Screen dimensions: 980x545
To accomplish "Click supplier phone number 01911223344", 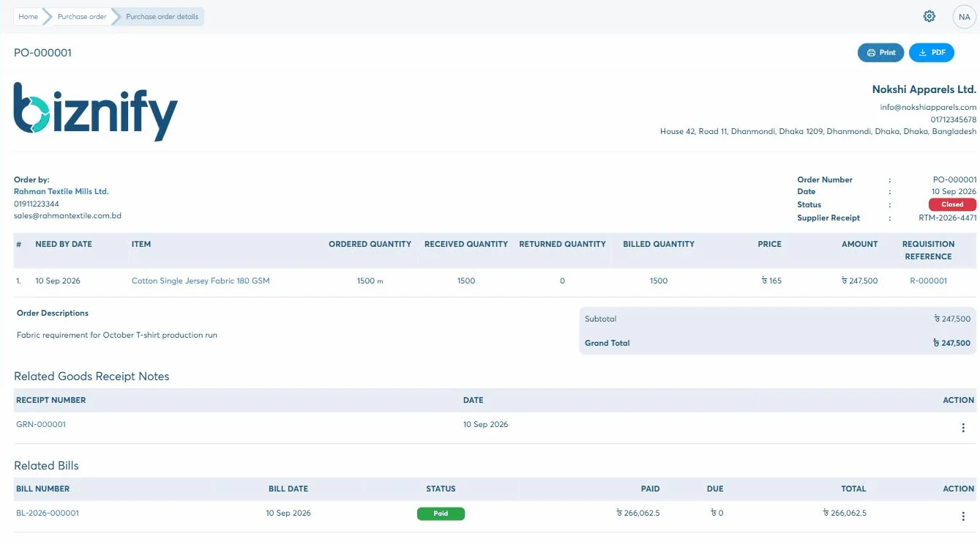I will [x=37, y=204].
